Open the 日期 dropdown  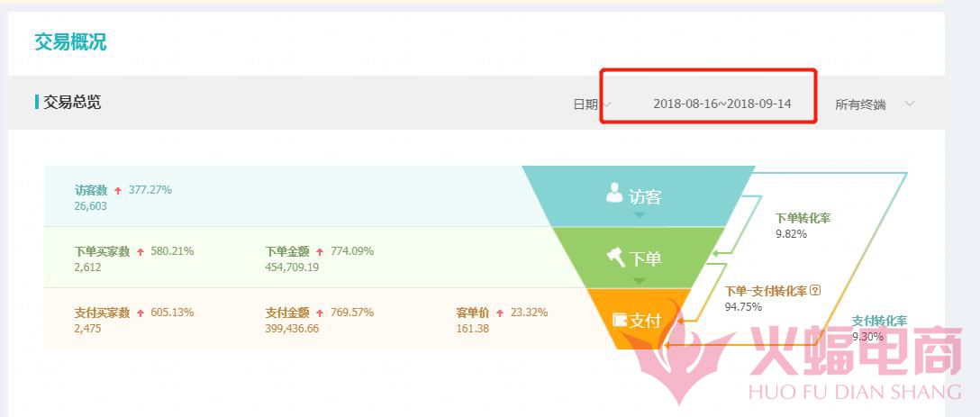[592, 104]
